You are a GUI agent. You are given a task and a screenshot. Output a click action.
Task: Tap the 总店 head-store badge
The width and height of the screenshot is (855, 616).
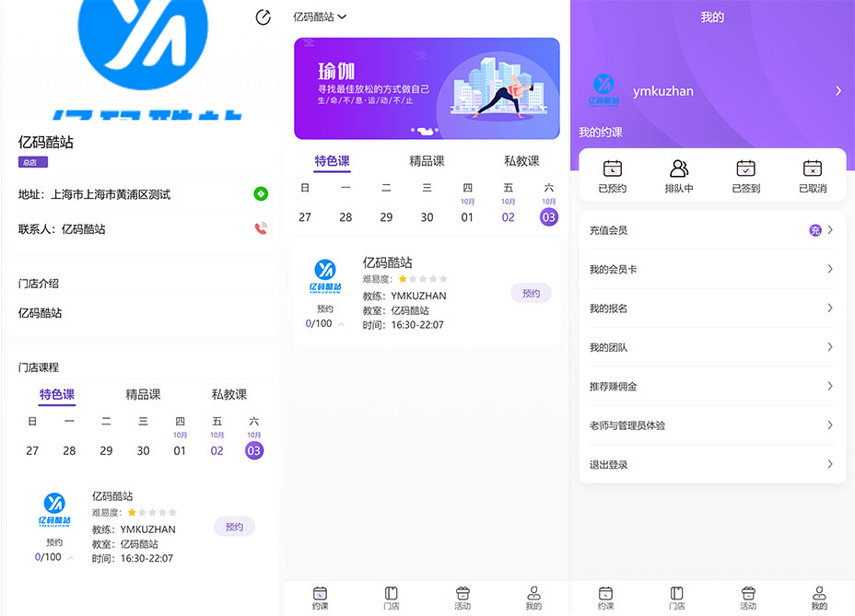point(33,162)
